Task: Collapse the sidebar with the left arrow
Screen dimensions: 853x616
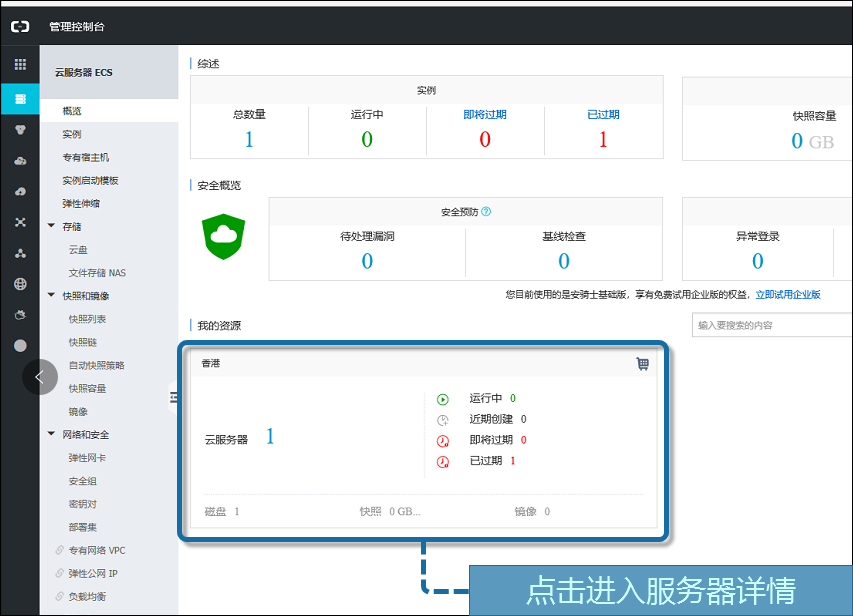Action: click(x=40, y=377)
